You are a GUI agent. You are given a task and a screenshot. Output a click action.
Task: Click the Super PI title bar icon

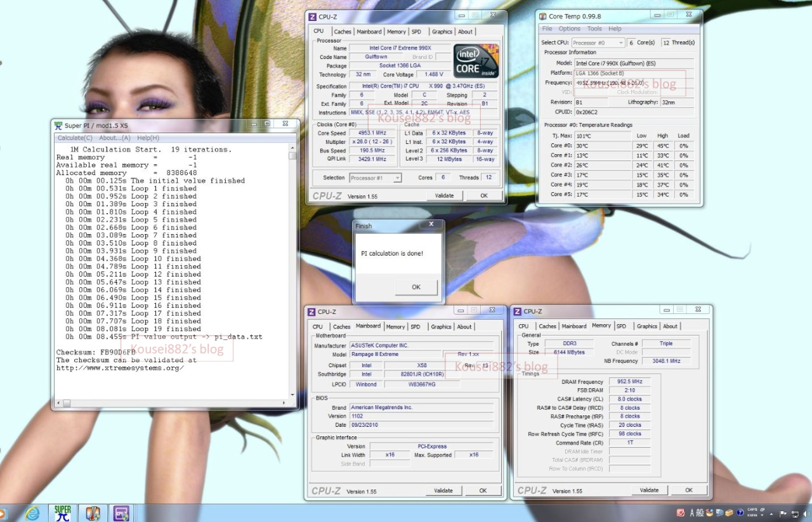pos(58,125)
